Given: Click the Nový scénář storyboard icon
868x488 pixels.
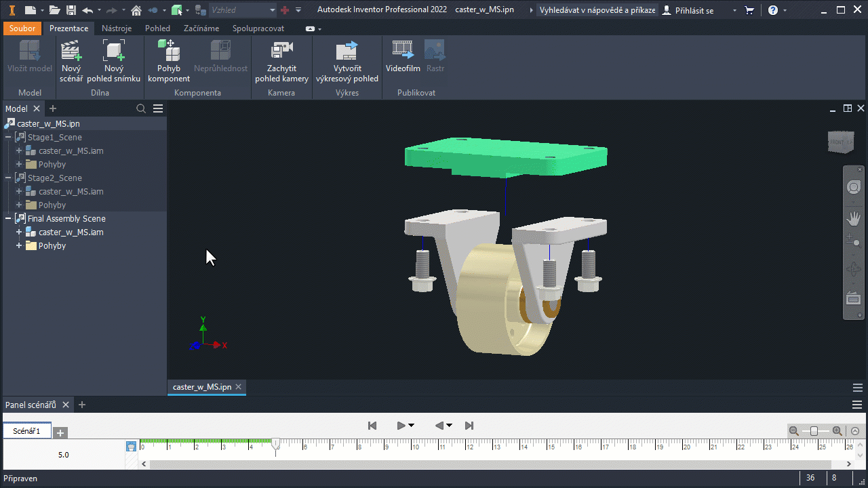Looking at the screenshot, I should click(71, 60).
